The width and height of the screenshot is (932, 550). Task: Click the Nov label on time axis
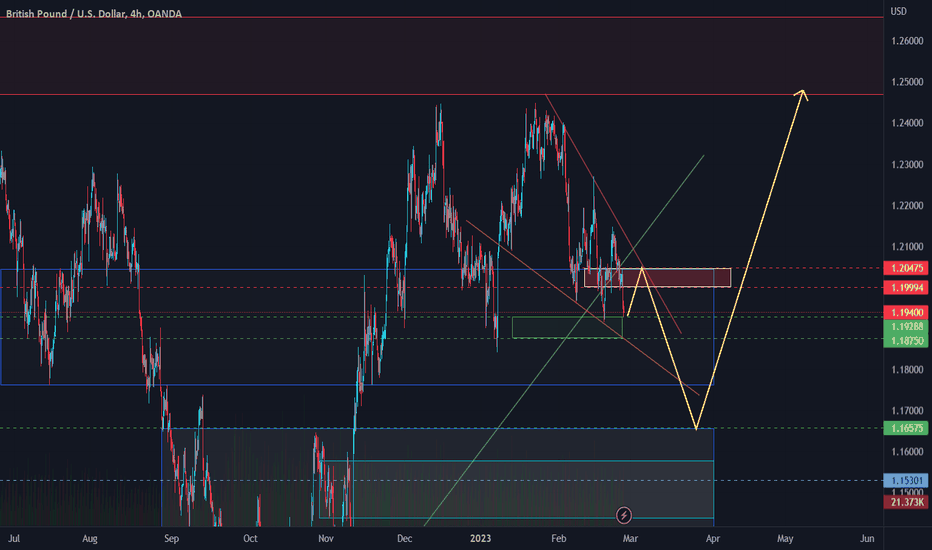click(x=326, y=539)
